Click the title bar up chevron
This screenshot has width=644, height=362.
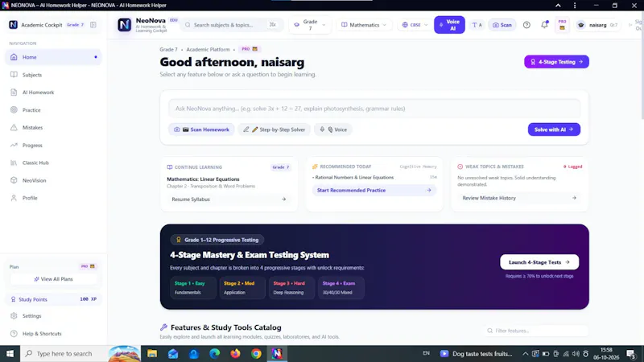point(558,6)
